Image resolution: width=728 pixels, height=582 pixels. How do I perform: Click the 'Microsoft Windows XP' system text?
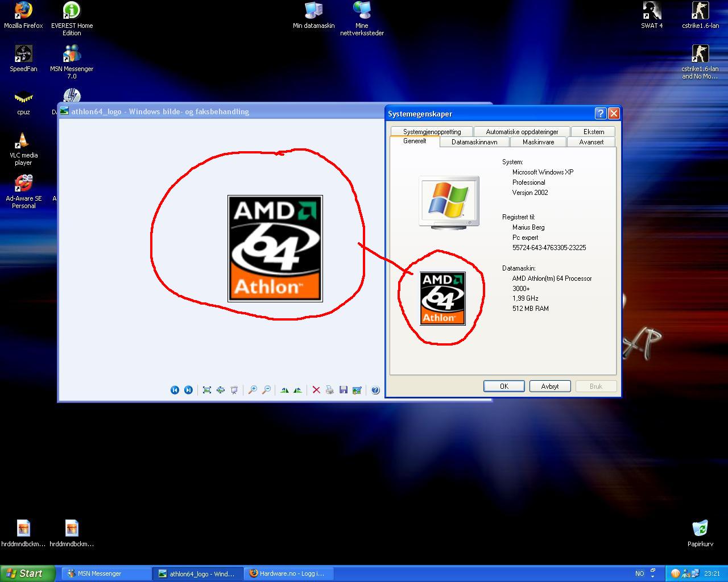point(543,172)
